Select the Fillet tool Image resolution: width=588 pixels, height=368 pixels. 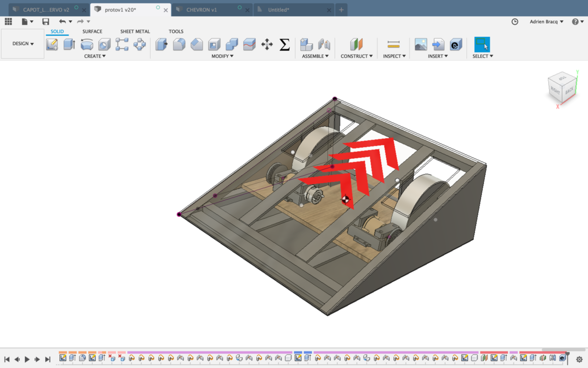coord(179,45)
